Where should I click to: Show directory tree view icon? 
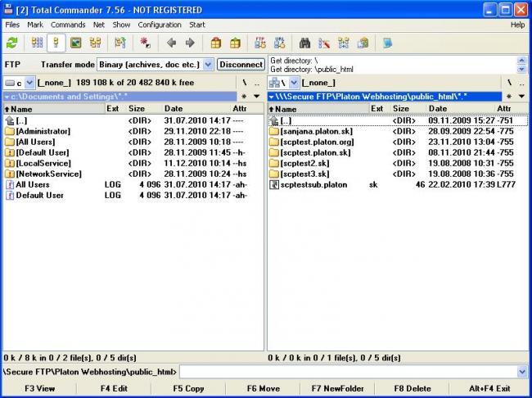point(95,43)
